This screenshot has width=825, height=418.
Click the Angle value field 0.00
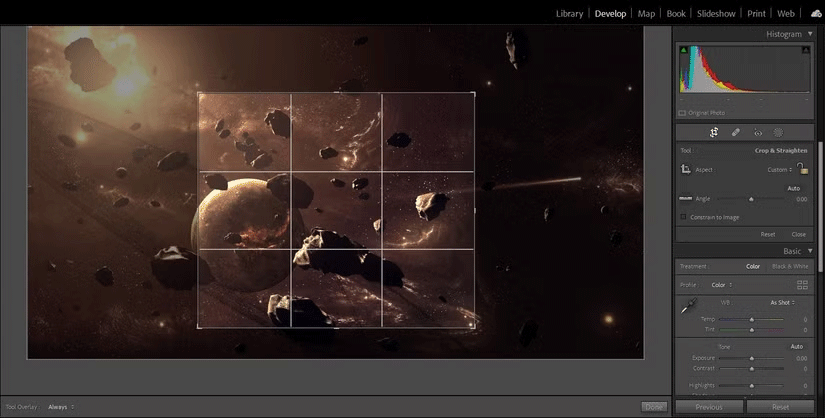(x=801, y=199)
